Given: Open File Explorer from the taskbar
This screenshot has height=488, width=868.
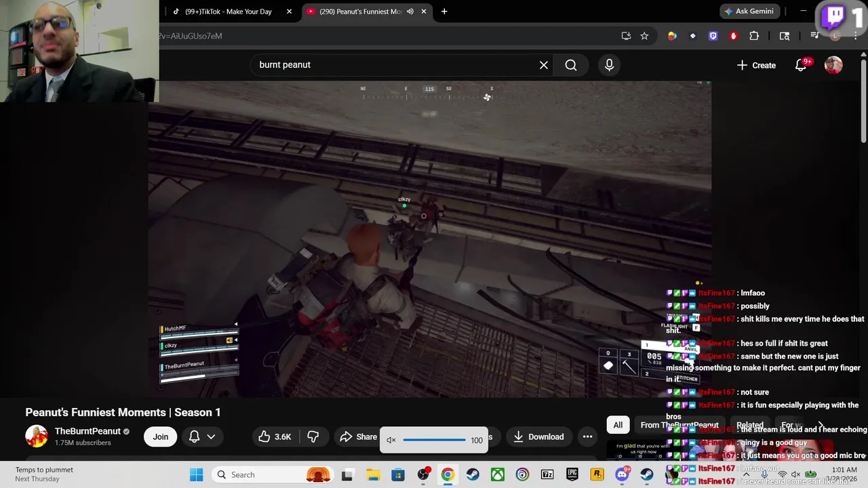Looking at the screenshot, I should [373, 474].
